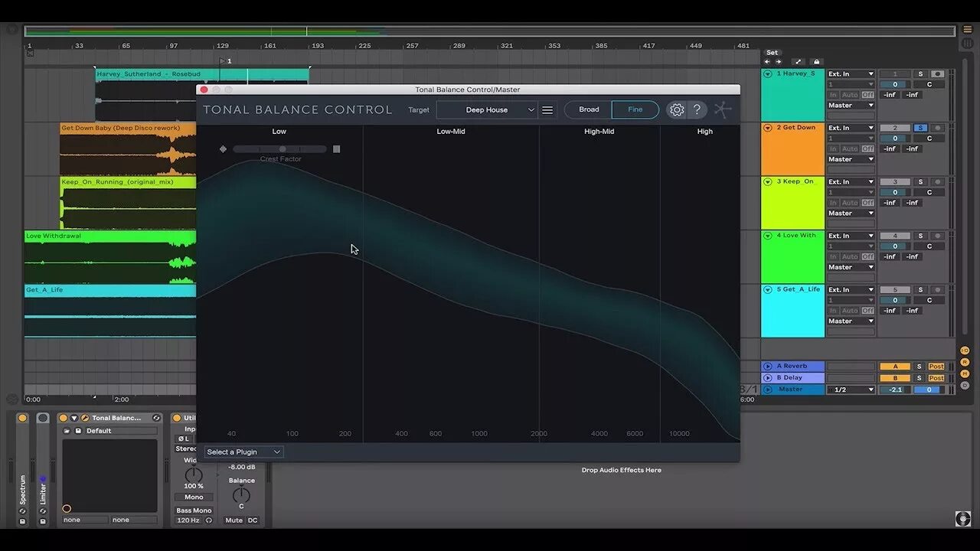The image size is (980, 551).
Task: Click the Master volume -2.1 field
Action: [894, 390]
